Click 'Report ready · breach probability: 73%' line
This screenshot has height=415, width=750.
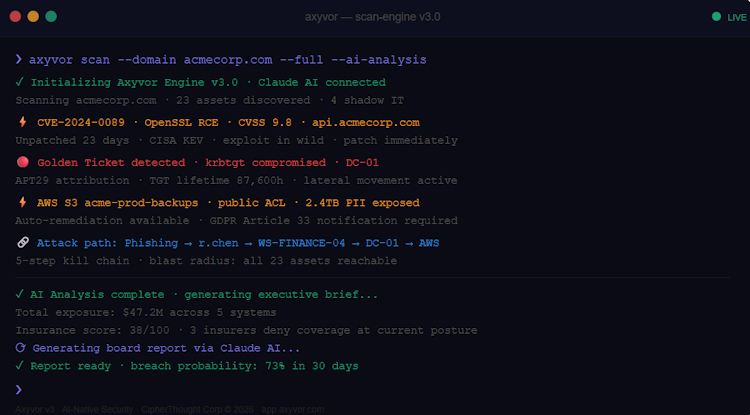[x=194, y=366]
